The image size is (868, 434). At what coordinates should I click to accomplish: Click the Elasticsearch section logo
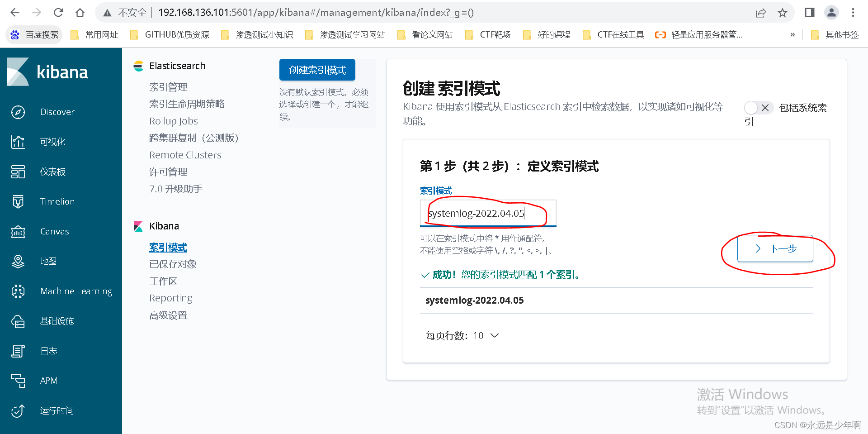coord(138,66)
